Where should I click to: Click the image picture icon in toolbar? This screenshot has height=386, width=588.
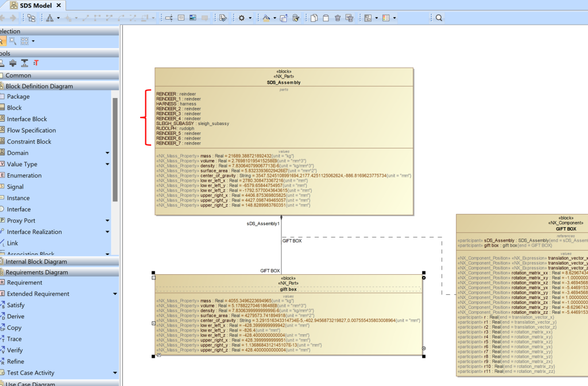click(193, 18)
